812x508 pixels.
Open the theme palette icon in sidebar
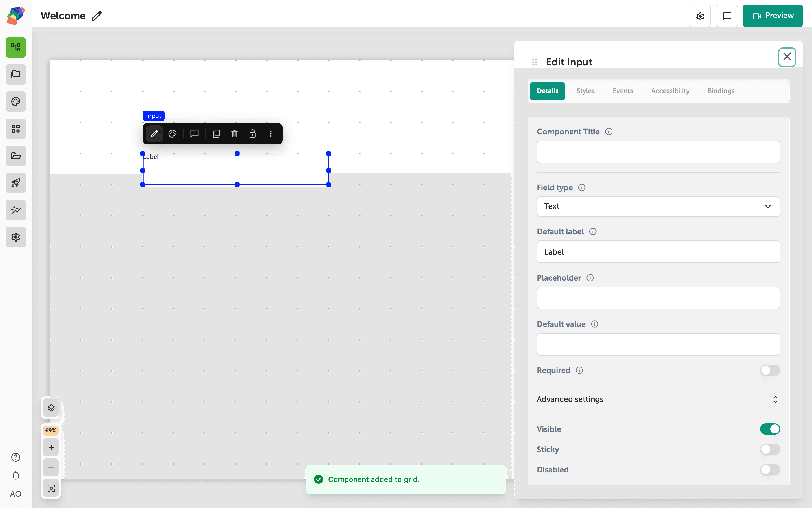coord(16,102)
